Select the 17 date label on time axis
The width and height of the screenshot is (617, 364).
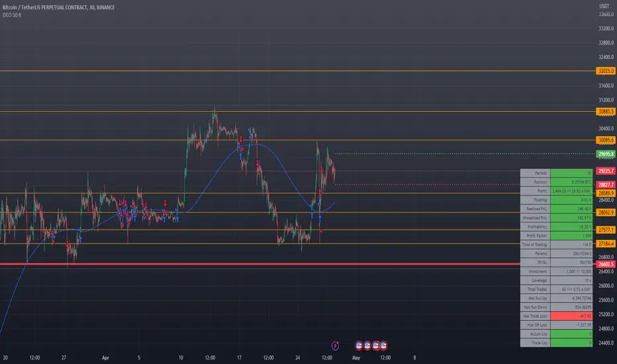(x=239, y=357)
